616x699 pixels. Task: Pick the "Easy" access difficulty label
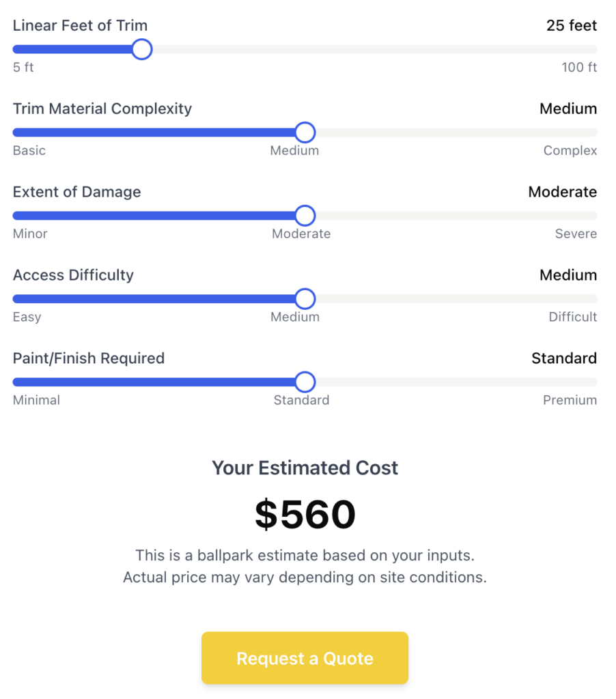[27, 317]
